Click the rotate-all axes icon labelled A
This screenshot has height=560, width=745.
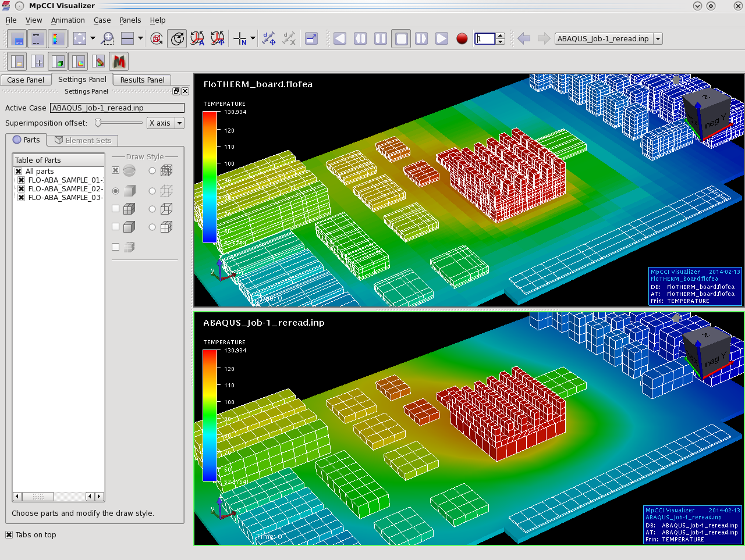click(197, 39)
